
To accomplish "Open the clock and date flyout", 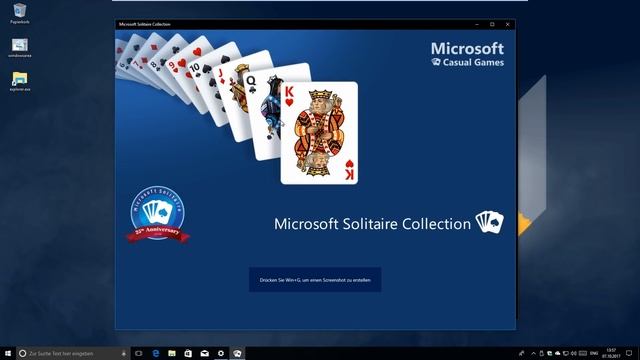I will (x=611, y=353).
